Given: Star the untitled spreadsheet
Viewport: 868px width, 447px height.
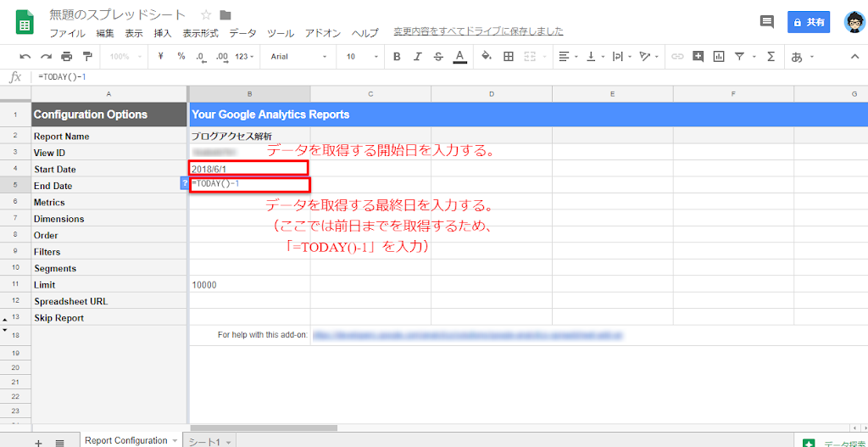Looking at the screenshot, I should [205, 15].
